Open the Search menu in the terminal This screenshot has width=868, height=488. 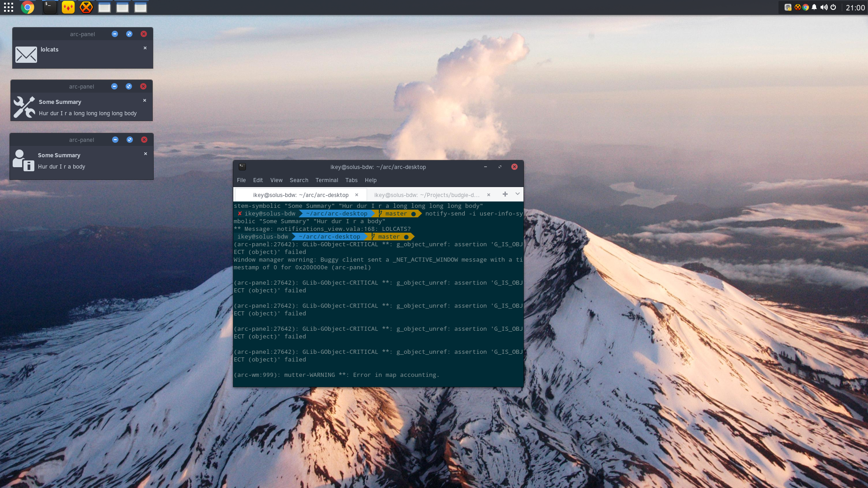299,180
